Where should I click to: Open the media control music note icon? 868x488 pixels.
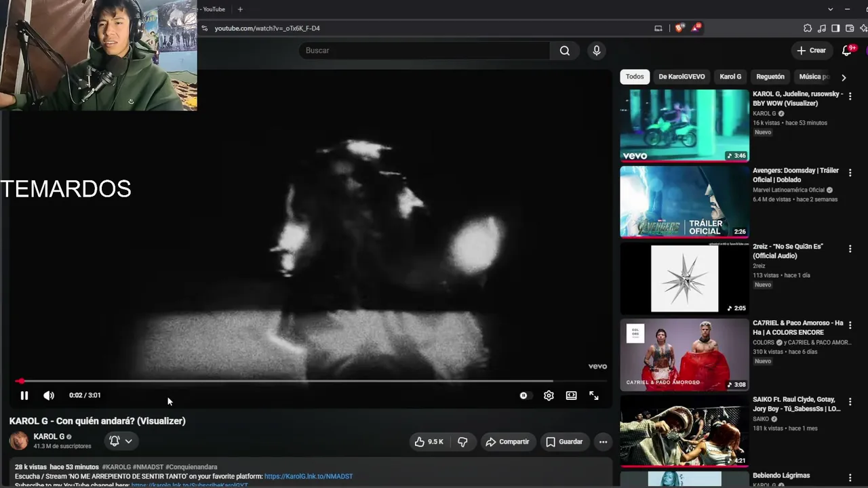click(822, 28)
